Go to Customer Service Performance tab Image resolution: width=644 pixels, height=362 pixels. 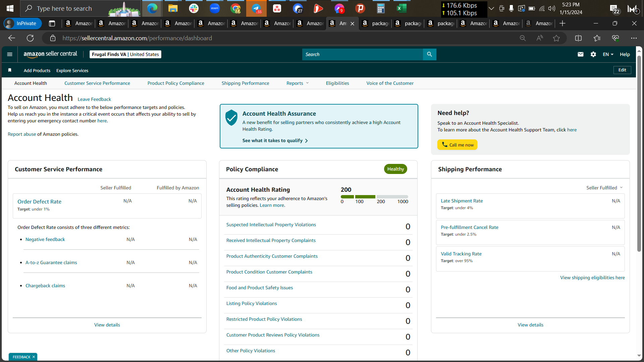(97, 83)
